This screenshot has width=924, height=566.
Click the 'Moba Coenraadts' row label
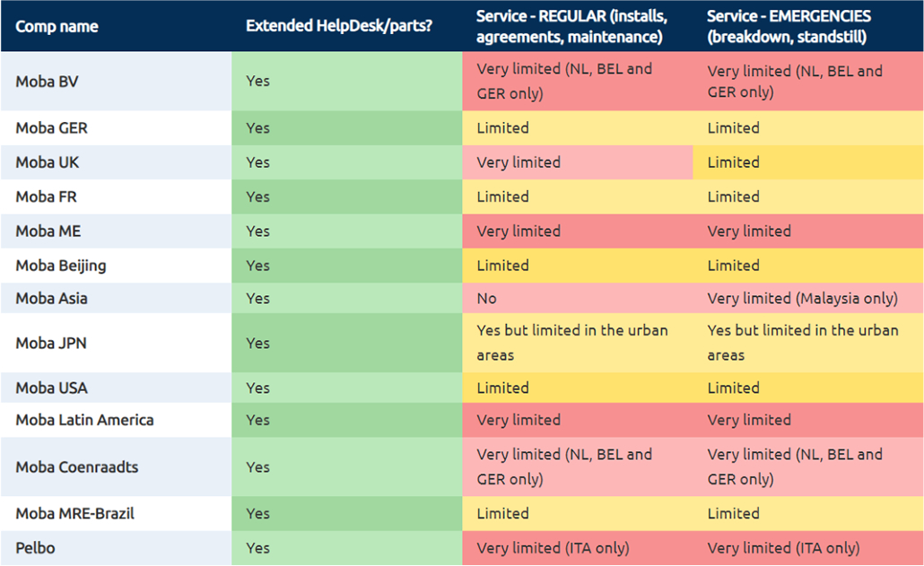pyautogui.click(x=76, y=467)
